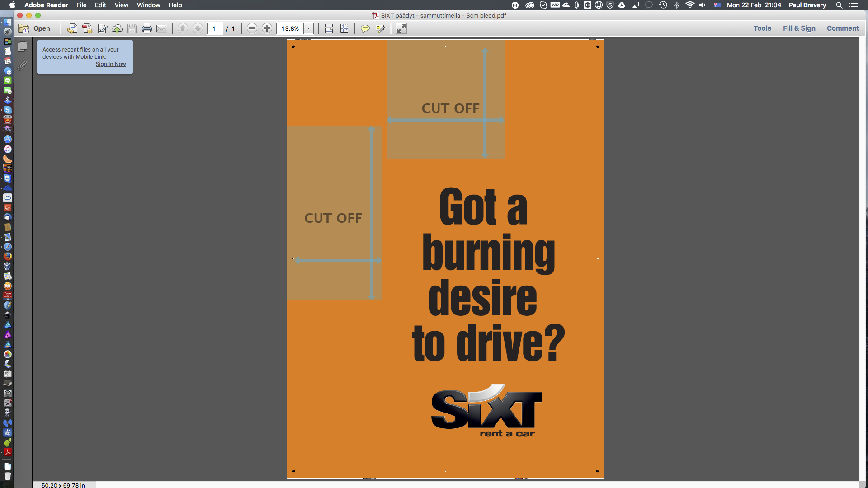The width and height of the screenshot is (868, 488).
Task: Open the Comment pane
Action: pos(843,28)
